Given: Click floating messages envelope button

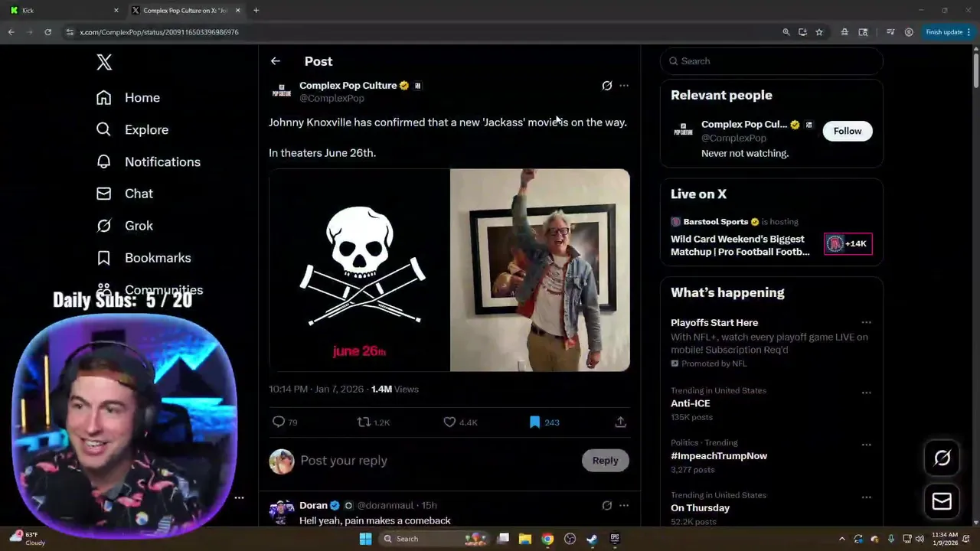Looking at the screenshot, I should tap(942, 502).
